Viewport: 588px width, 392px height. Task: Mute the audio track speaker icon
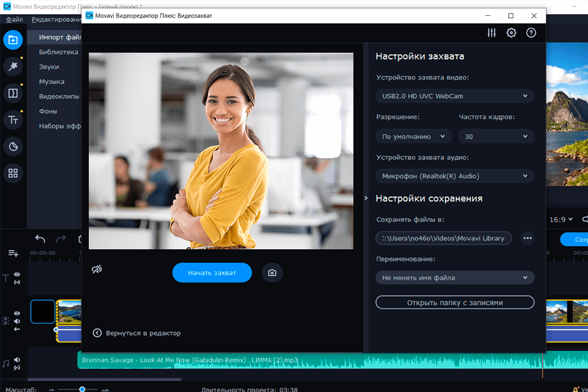coord(17,360)
